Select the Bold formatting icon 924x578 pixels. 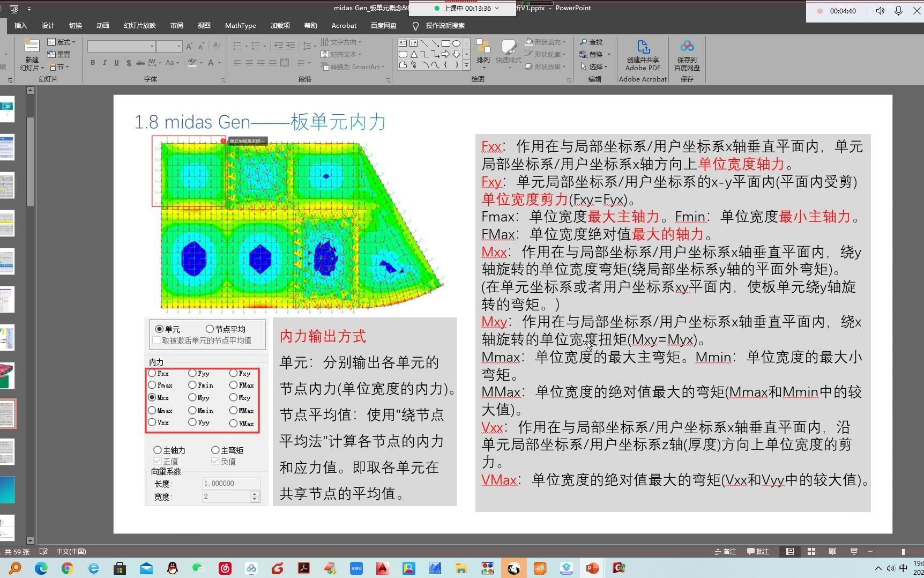click(92, 63)
